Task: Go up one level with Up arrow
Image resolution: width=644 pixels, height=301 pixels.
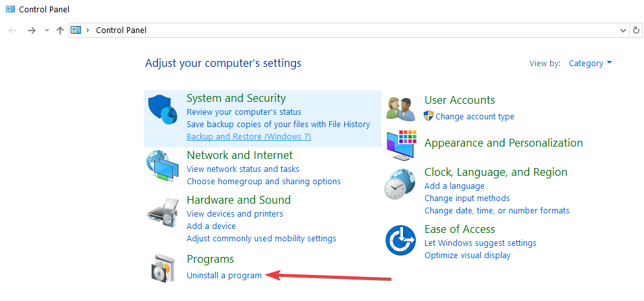Action: (60, 30)
